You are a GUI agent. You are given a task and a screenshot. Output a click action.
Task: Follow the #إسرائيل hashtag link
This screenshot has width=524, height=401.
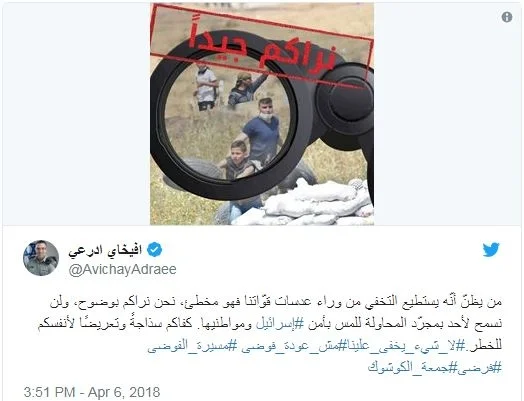click(275, 323)
